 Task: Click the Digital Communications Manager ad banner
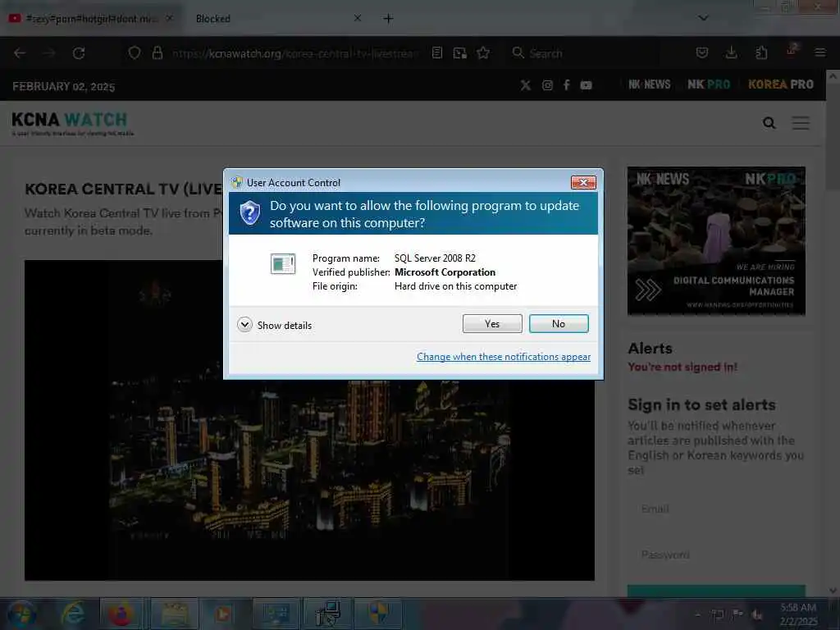pos(716,240)
